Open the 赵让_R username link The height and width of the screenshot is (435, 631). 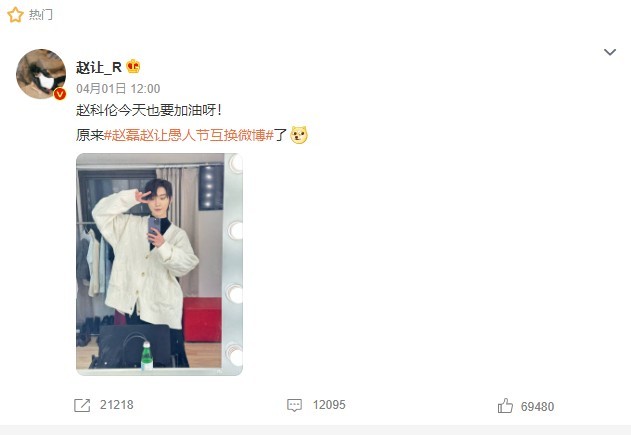click(99, 67)
